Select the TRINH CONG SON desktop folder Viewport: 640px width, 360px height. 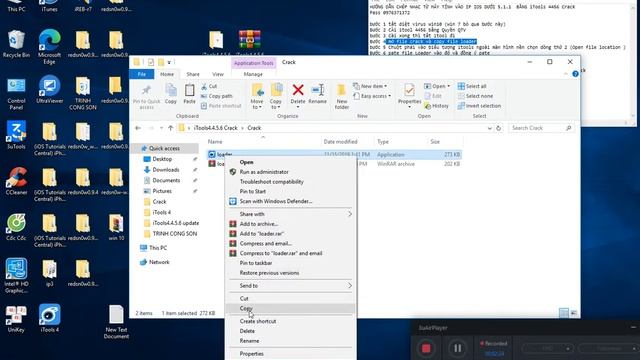coord(83,93)
